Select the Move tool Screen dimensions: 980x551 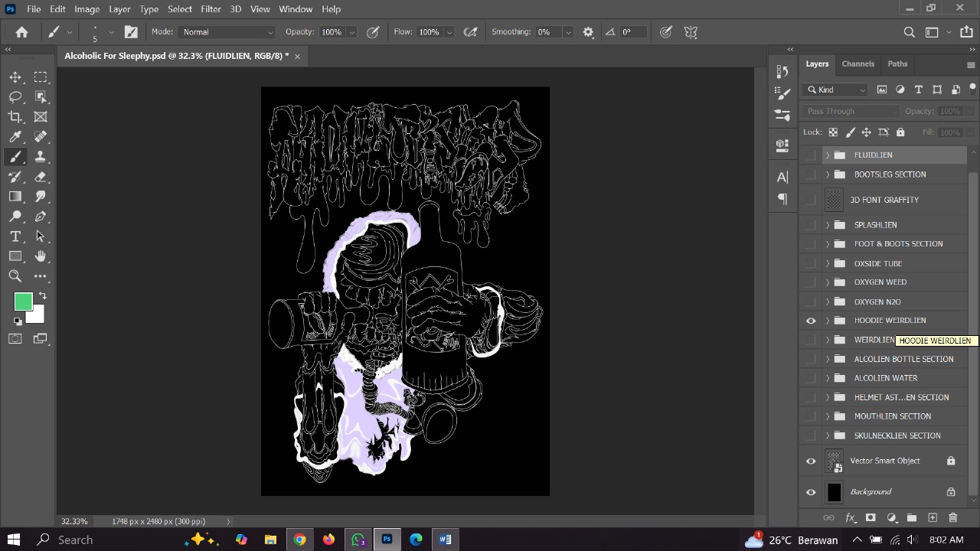point(15,77)
